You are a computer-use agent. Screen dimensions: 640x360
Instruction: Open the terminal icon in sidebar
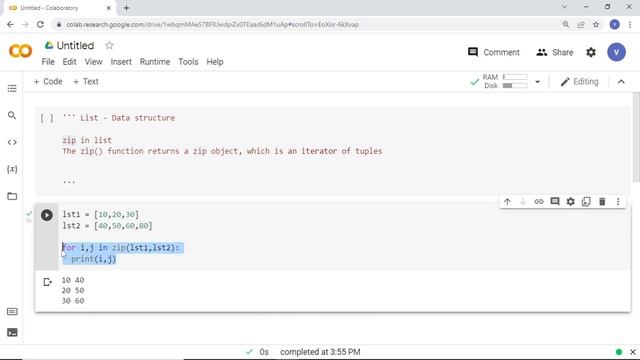[x=12, y=333]
